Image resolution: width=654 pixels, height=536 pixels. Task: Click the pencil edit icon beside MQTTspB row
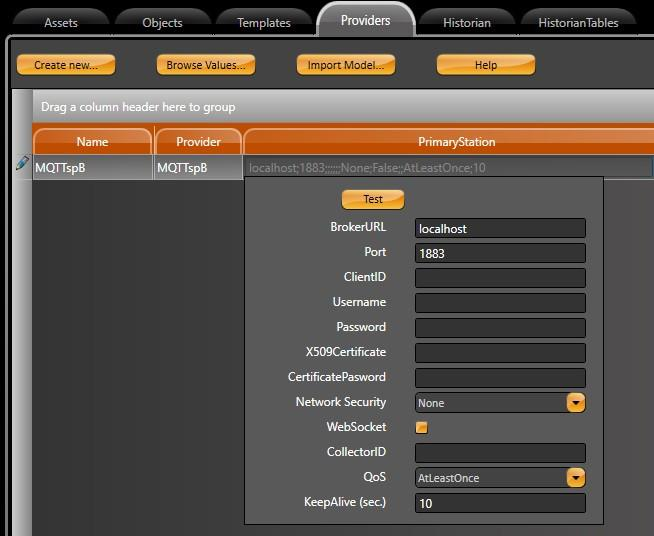point(22,164)
